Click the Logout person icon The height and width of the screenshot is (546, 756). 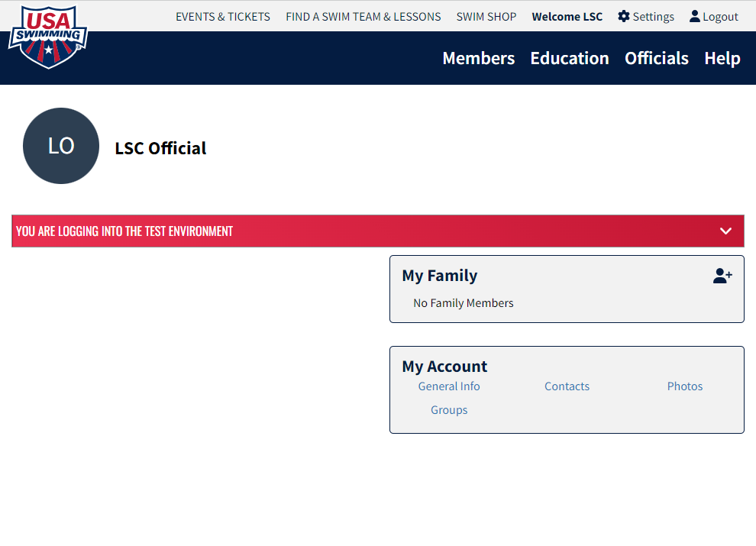point(695,16)
